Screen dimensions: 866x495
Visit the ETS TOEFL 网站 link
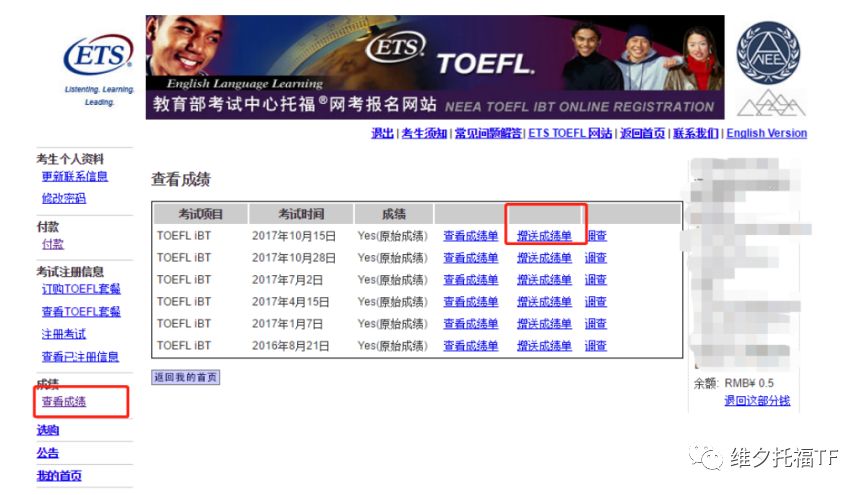(x=570, y=133)
